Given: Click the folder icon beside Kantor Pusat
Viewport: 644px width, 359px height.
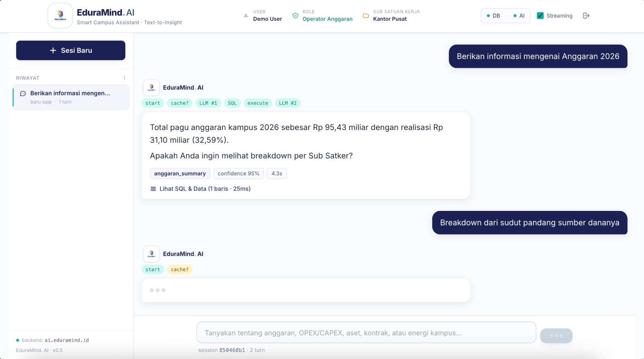Looking at the screenshot, I should point(366,16).
